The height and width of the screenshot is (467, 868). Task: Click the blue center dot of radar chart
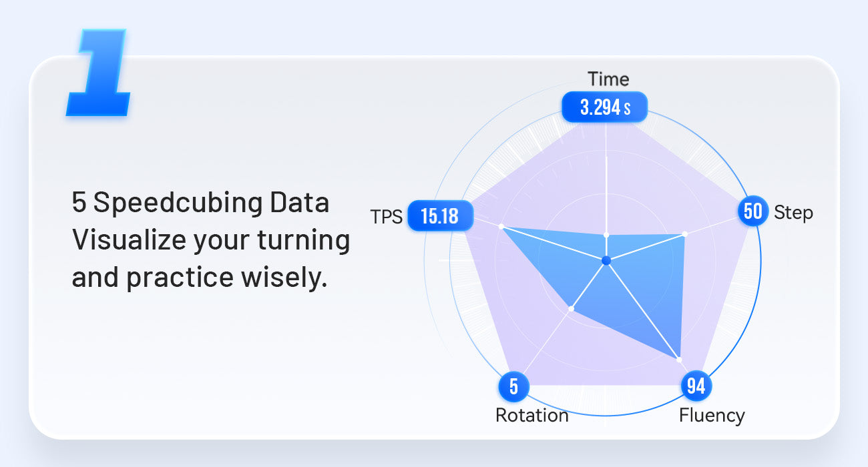coord(606,260)
